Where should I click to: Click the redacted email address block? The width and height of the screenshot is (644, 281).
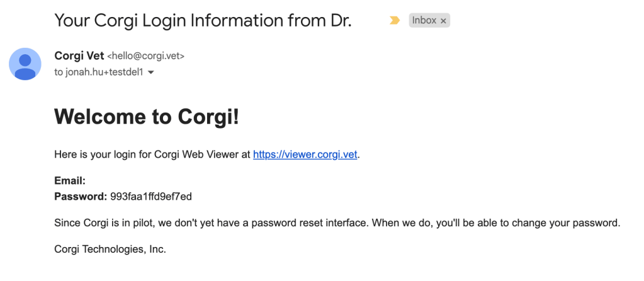pos(162,181)
